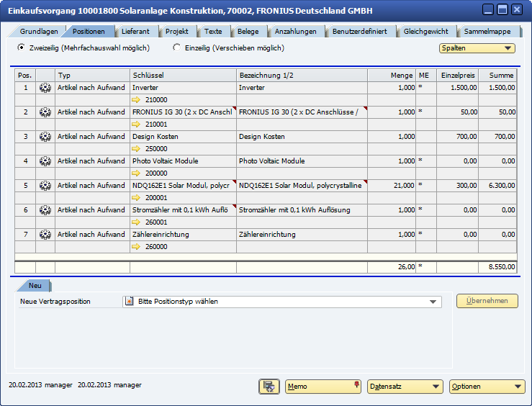532x406 pixels.
Task: Click the gear icon in the Inverter row
Action: [x=45, y=88]
